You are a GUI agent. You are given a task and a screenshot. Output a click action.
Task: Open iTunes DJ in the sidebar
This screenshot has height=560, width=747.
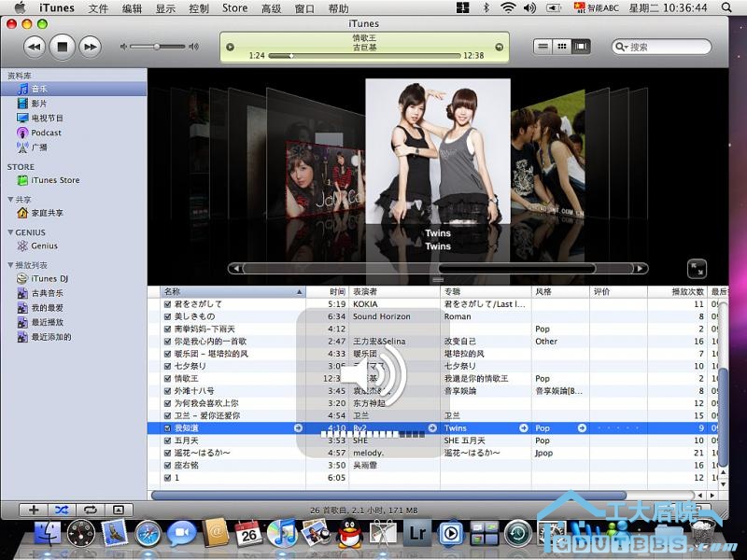click(49, 278)
